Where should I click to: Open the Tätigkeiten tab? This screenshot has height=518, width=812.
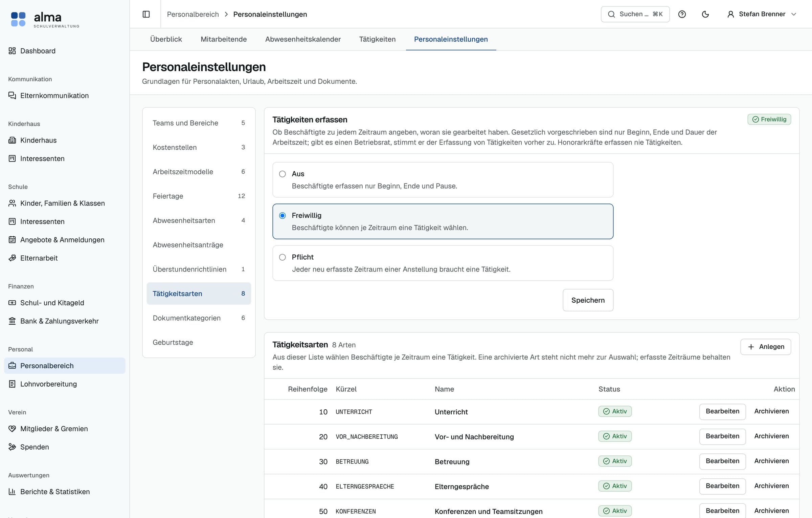pos(377,39)
